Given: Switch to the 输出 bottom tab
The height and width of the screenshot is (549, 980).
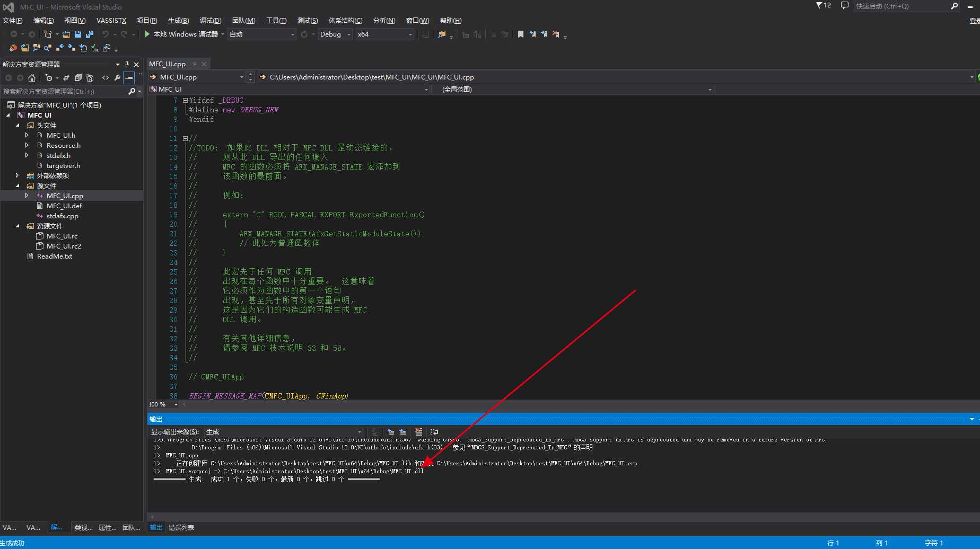Looking at the screenshot, I should coord(156,527).
